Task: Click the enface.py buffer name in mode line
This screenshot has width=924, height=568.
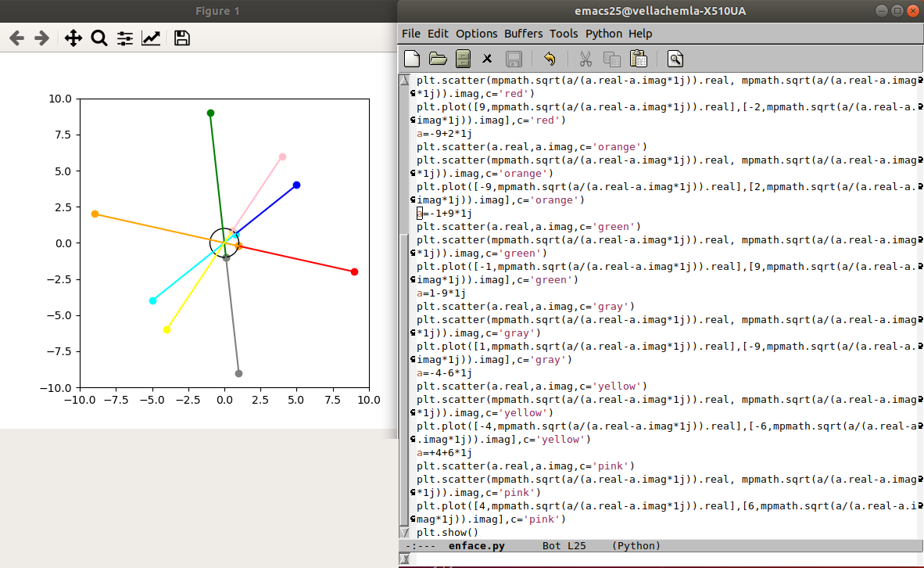Action: tap(477, 546)
